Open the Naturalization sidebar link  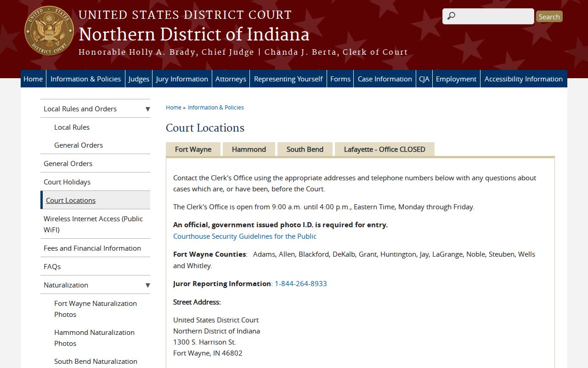[x=66, y=285]
